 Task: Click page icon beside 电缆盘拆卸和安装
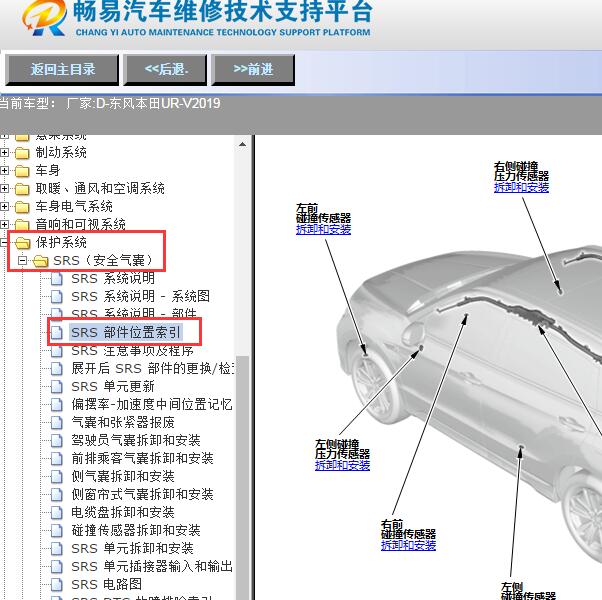pos(57,512)
